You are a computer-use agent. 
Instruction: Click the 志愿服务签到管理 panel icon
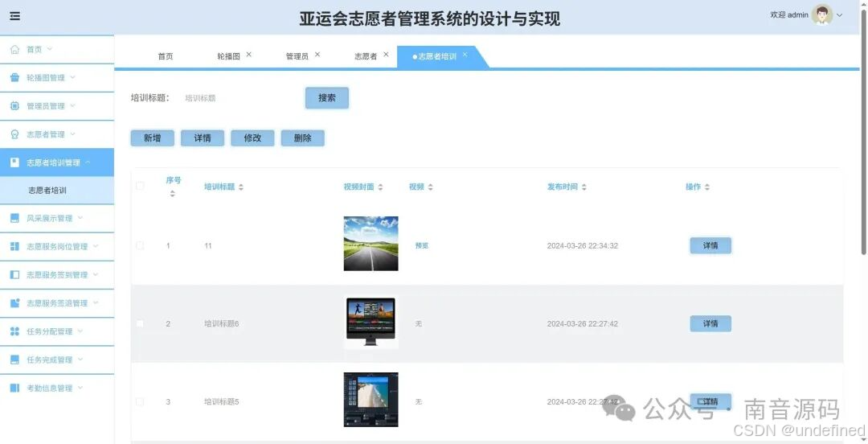15,275
